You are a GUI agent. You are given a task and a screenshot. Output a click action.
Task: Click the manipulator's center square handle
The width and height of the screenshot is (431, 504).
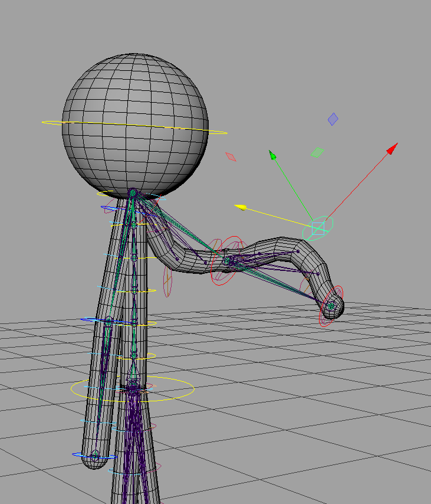pyautogui.click(x=318, y=228)
